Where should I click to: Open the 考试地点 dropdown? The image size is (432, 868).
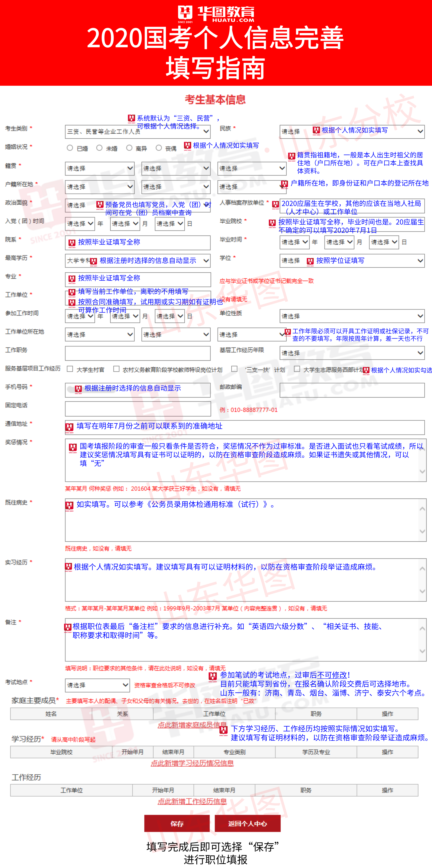(x=97, y=685)
